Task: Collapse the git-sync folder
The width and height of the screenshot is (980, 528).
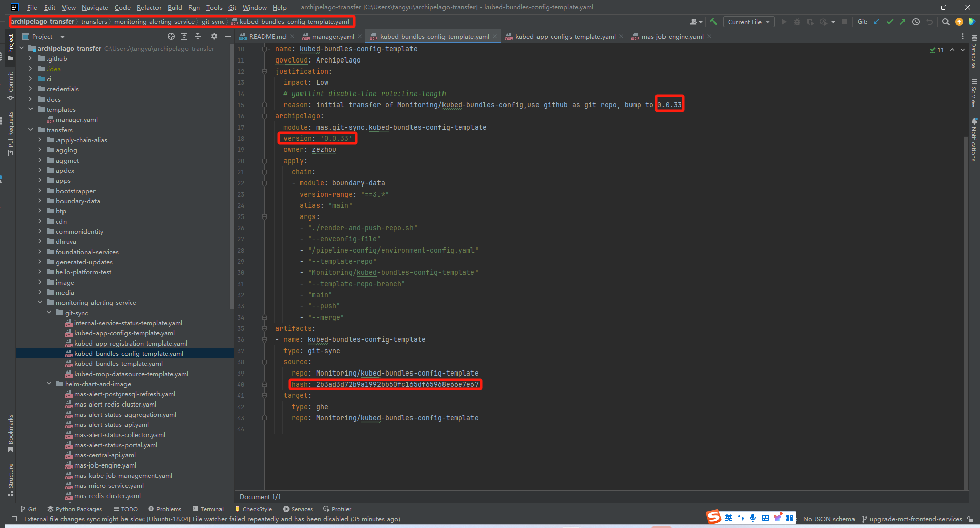Action: coord(49,313)
